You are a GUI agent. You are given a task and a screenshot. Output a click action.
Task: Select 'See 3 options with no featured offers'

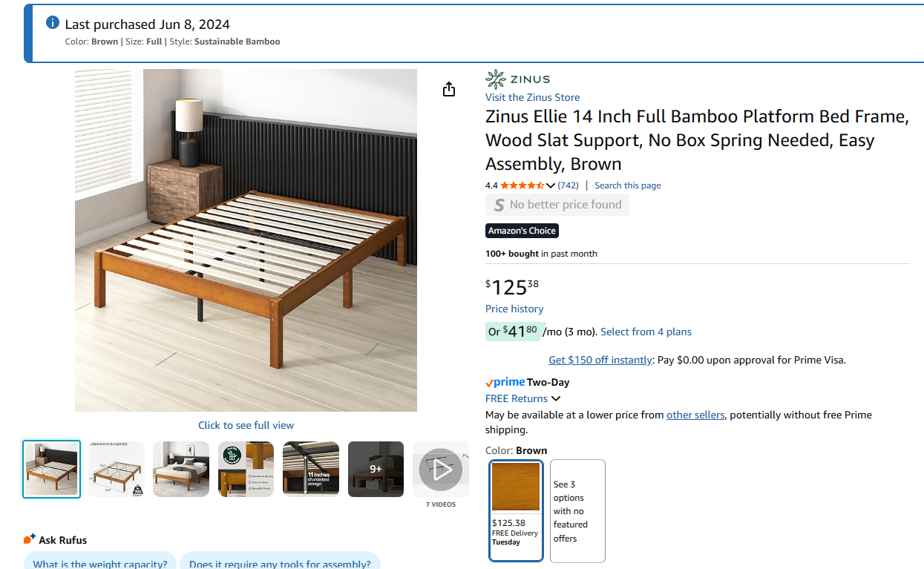tap(577, 510)
